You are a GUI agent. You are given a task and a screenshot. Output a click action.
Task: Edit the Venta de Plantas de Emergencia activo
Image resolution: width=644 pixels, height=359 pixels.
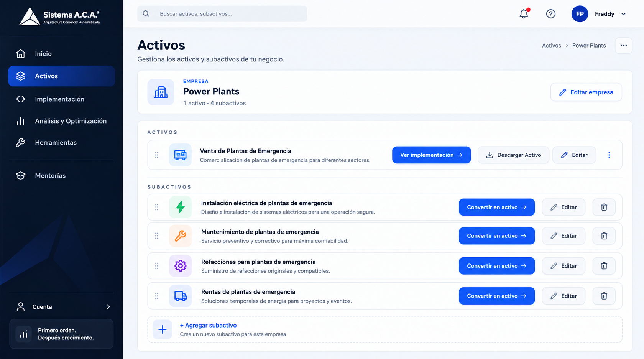(x=574, y=155)
